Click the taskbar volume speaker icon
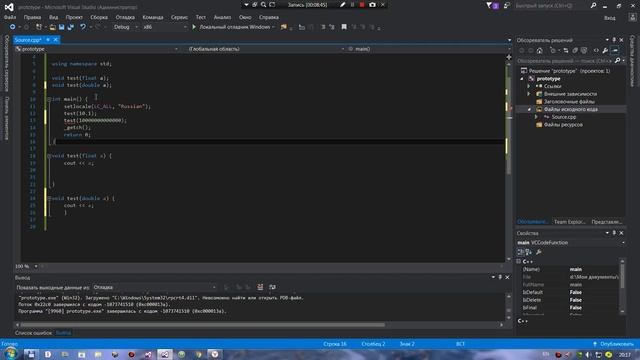The height and width of the screenshot is (360, 640). (x=588, y=355)
